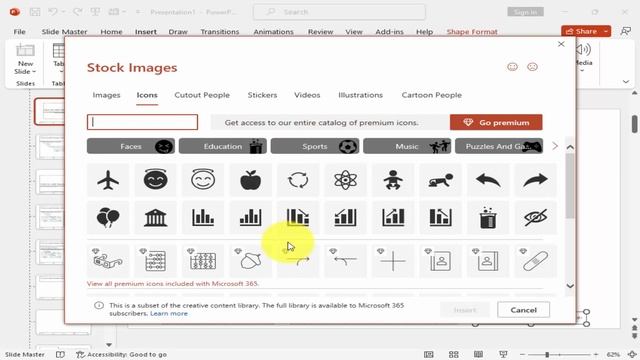This screenshot has height=360, width=640.
Task: Open the Learn more link
Action: [169, 313]
